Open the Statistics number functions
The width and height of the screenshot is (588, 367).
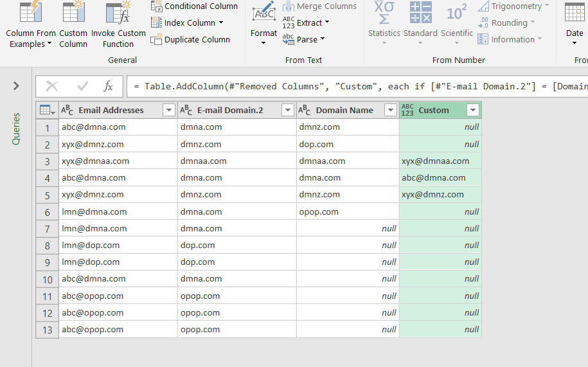[x=384, y=23]
